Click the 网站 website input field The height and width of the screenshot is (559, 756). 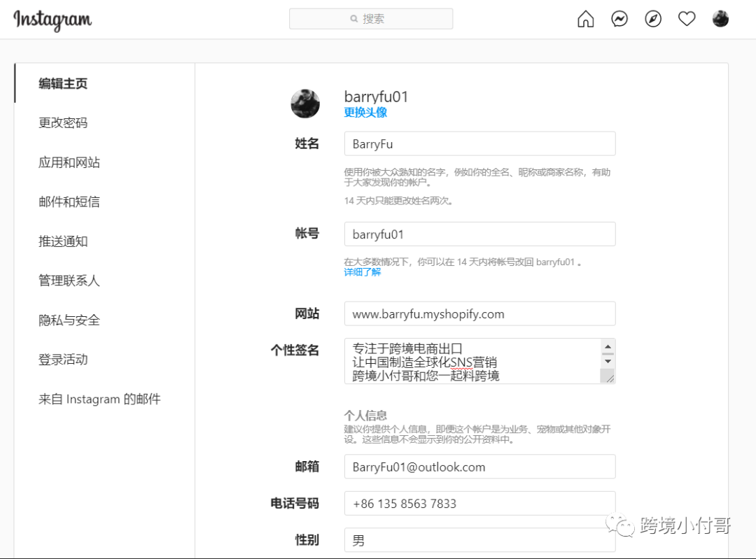[479, 313]
